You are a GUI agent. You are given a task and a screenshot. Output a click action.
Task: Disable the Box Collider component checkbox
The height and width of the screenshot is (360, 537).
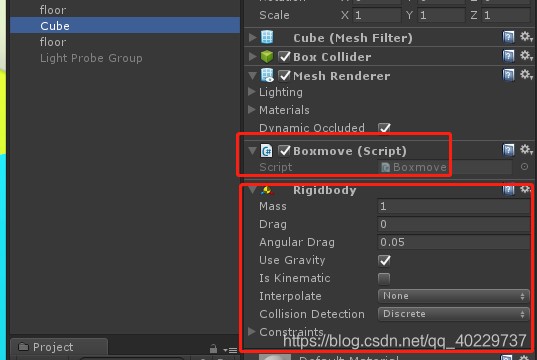[284, 57]
